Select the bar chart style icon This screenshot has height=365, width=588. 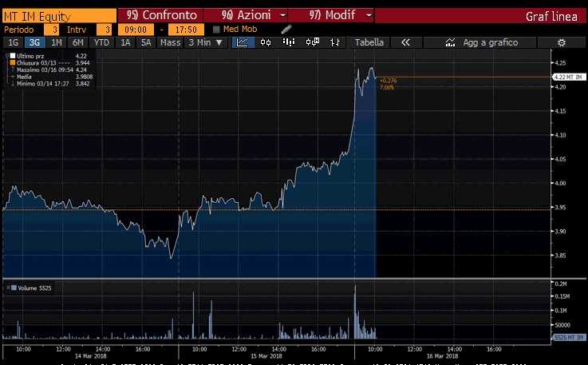click(x=288, y=42)
